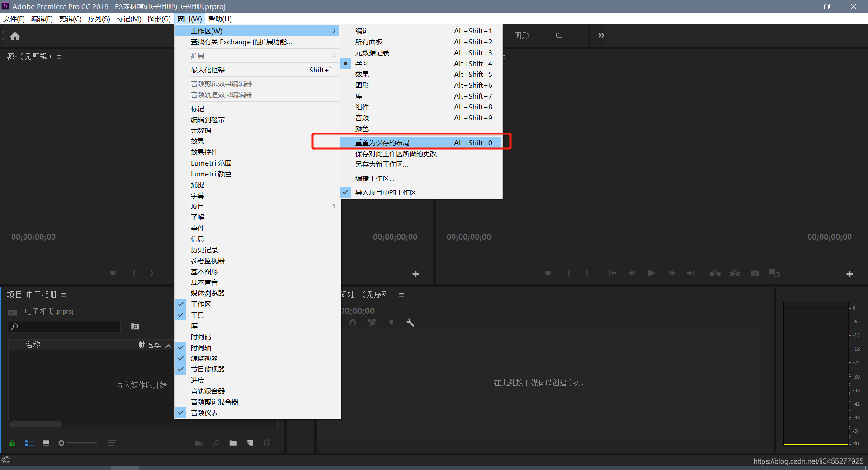868x470 pixels.
Task: Choose 重置为保存的布局
Action: click(421, 142)
